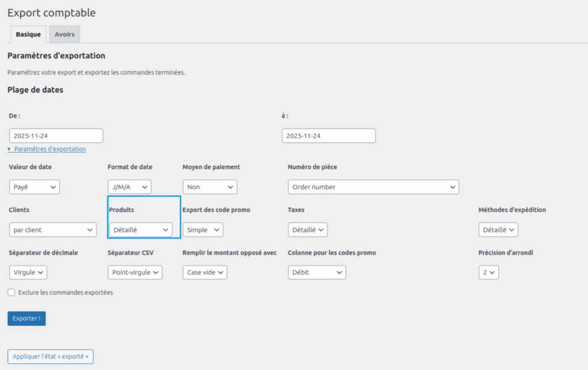Open the Valeur de date dropdown
The width and height of the screenshot is (588, 370).
coord(34,187)
